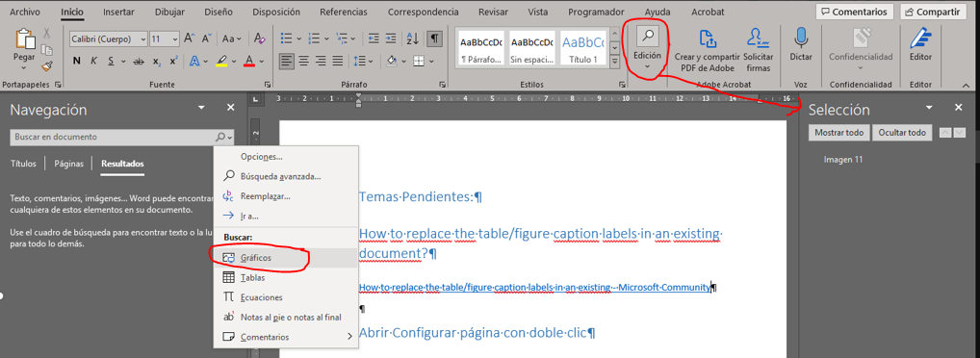The image size is (980, 358).
Task: Click the Copy icon below scissors
Action: (x=46, y=49)
